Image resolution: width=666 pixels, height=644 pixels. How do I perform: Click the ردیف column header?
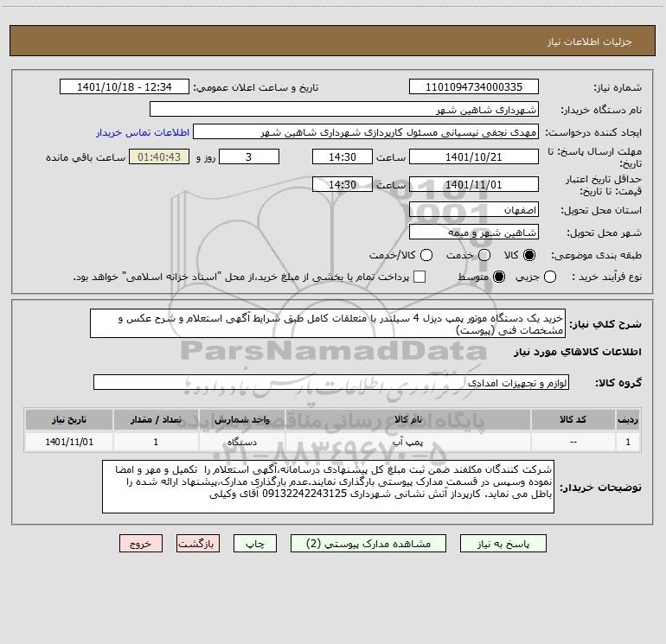coord(628,419)
